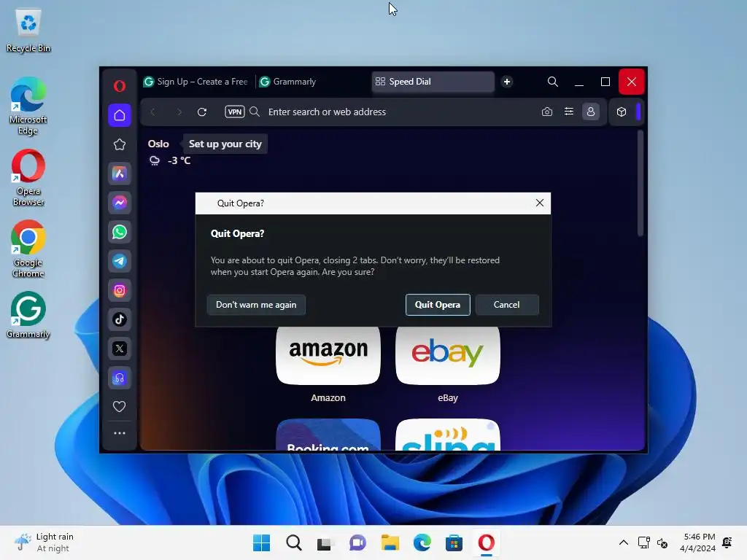Open taskbar Search
747x560 pixels.
click(293, 542)
